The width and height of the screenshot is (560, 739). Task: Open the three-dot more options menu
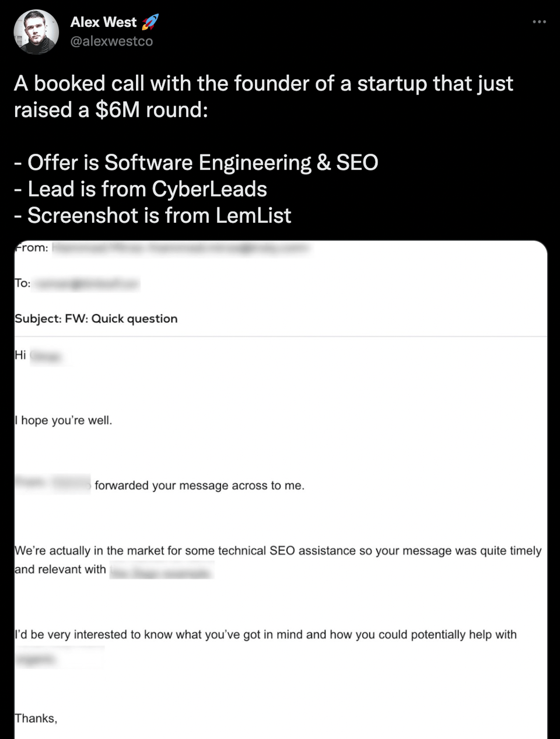539,22
